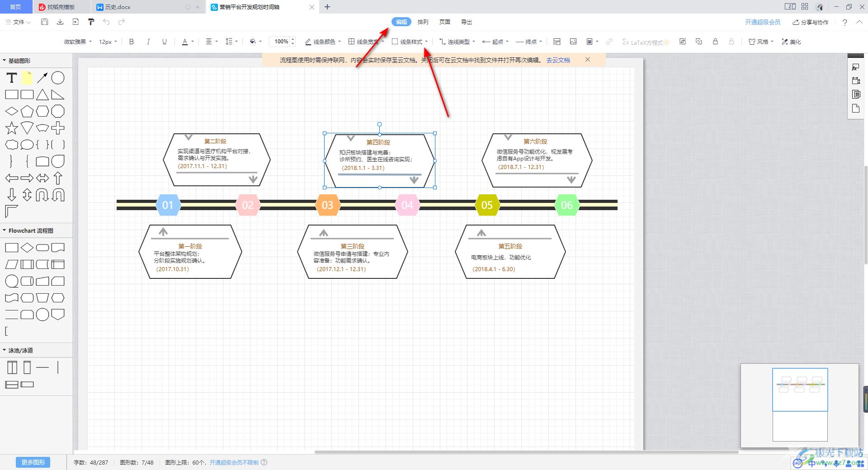Undo the last action
868x470 pixels.
106,22
